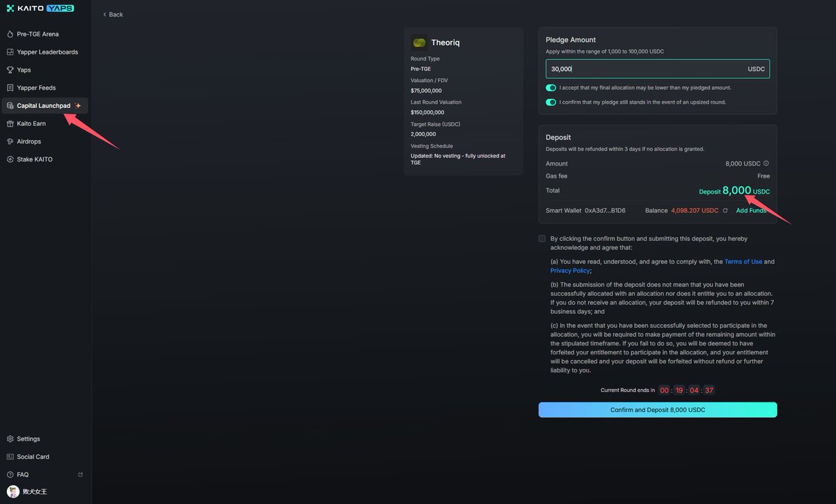
Task: Open the Terms of Use link
Action: [743, 262]
